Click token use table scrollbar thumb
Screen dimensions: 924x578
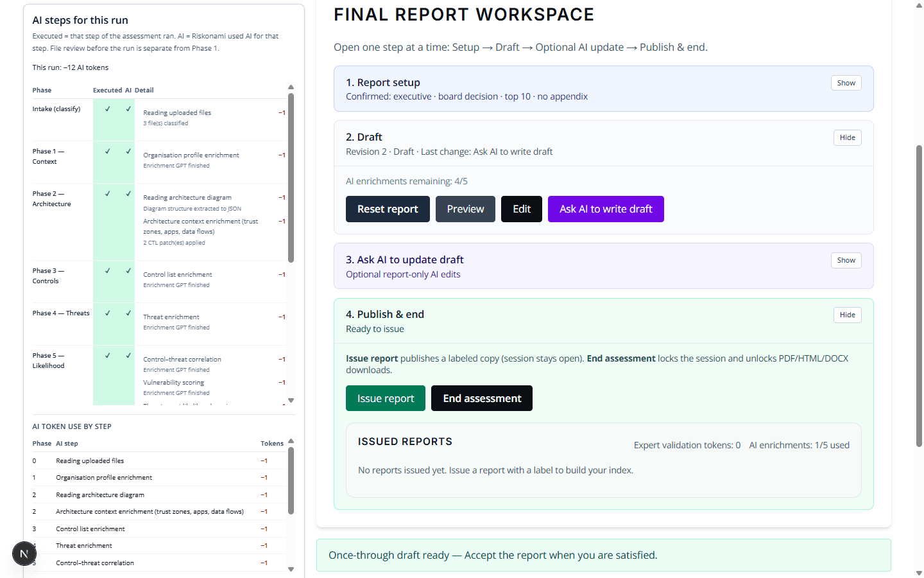point(291,481)
